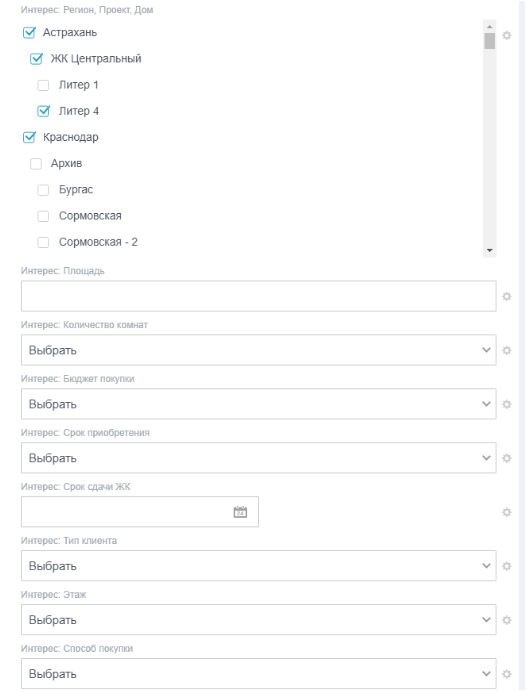This screenshot has width=527, height=692.
Task: Click gear icon next to Количество комнат
Action: click(x=507, y=350)
